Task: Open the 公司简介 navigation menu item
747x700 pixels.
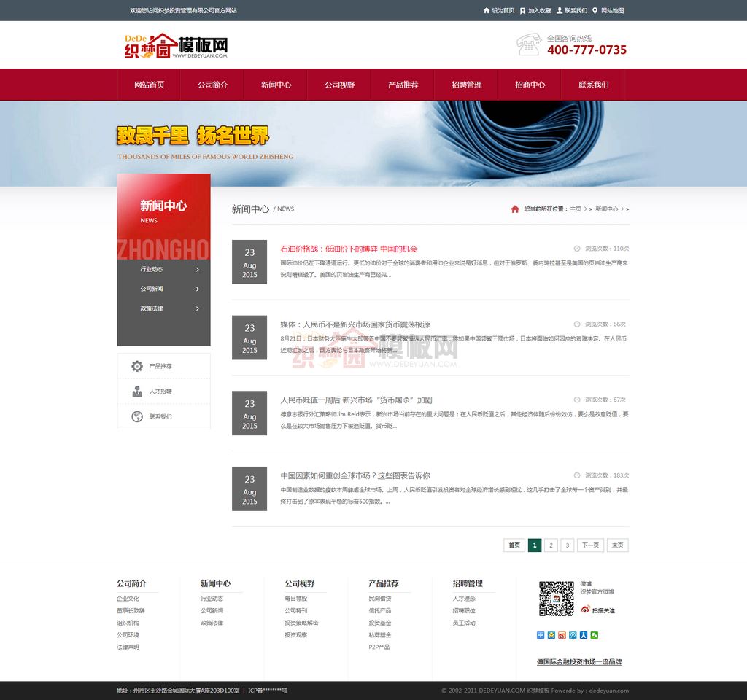Action: [x=212, y=85]
